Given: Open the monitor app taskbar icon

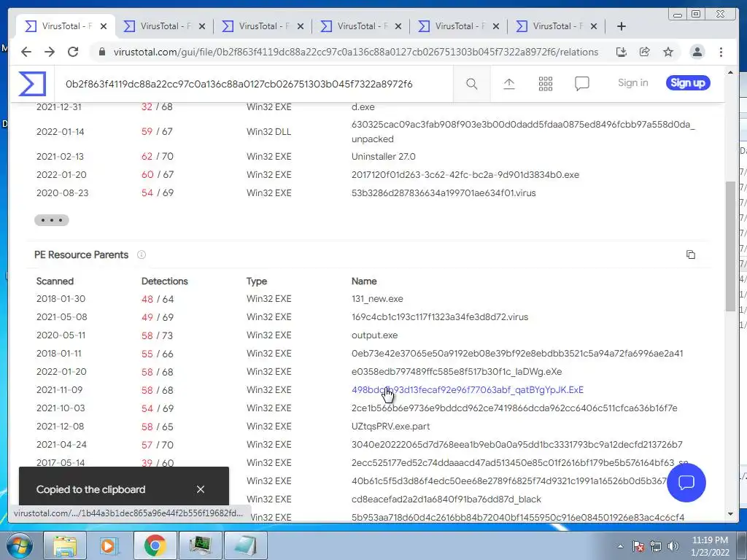Looking at the screenshot, I should (x=201, y=545).
